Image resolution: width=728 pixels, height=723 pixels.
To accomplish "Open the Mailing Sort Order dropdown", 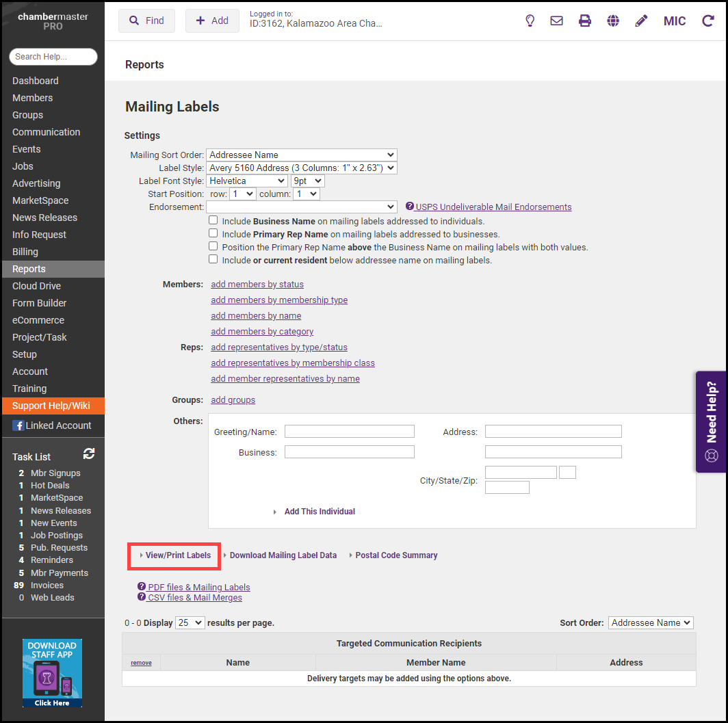I will coord(302,155).
